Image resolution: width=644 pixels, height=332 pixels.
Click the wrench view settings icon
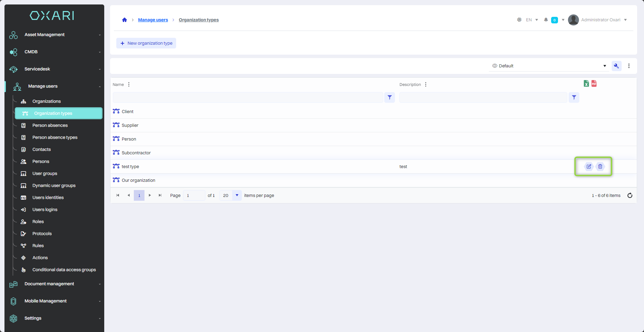click(x=616, y=66)
